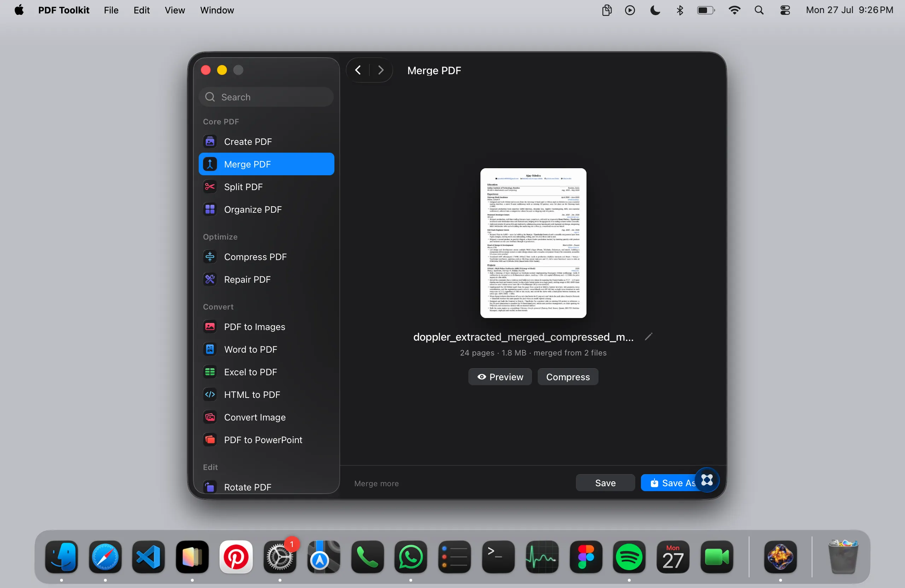Open the Apple menu
Screen dimensions: 905x588
point(19,10)
